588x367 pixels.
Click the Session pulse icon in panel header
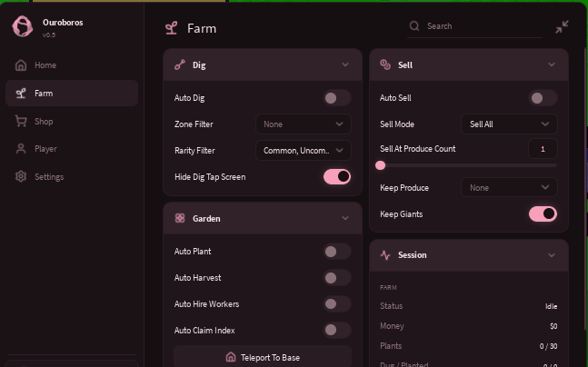[385, 255]
